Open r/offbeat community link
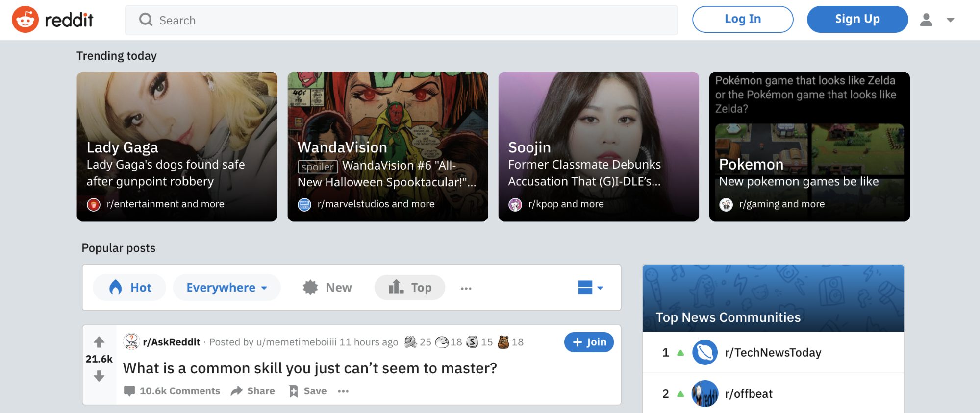This screenshot has height=413, width=980. [x=749, y=393]
